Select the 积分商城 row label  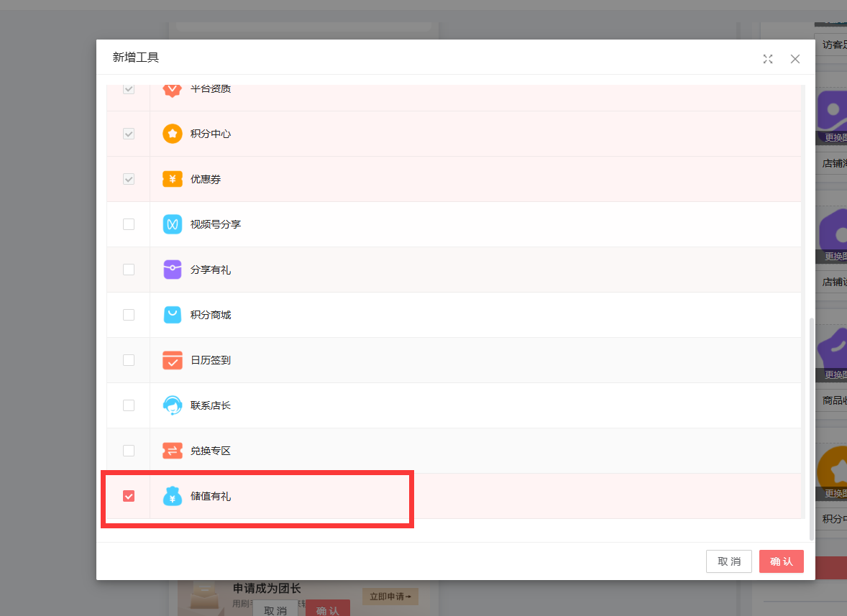pyautogui.click(x=211, y=315)
